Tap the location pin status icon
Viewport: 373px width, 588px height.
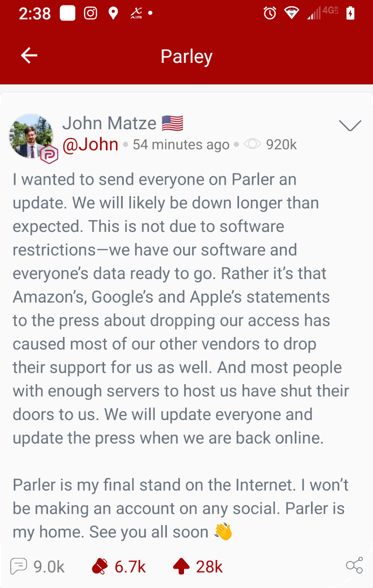[113, 13]
